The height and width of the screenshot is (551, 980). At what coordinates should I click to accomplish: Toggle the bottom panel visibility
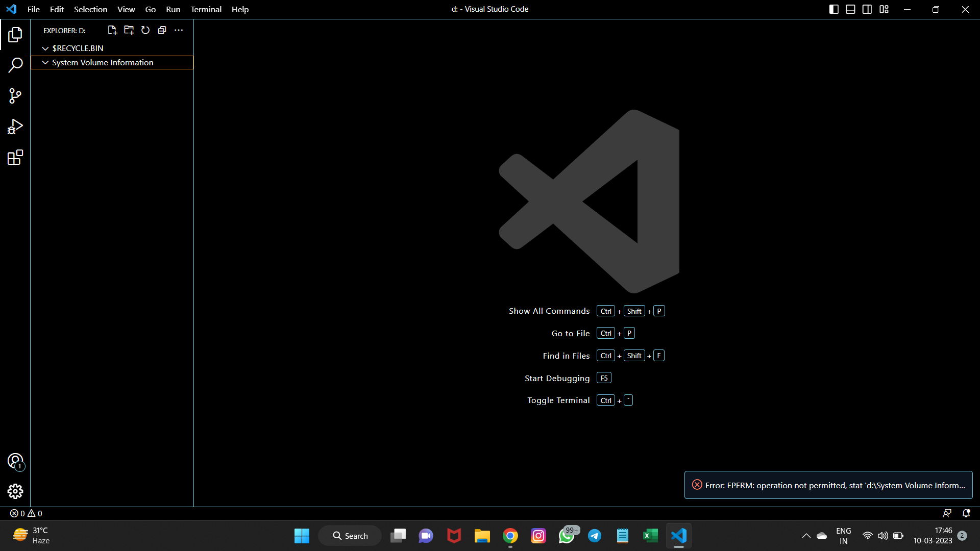(850, 9)
